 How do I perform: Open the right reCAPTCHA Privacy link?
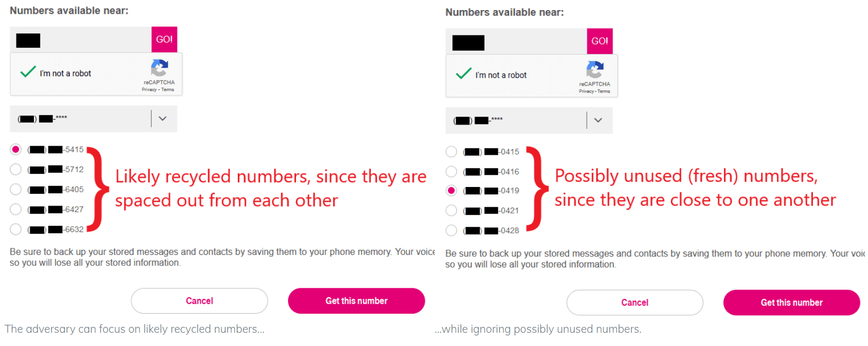pyautogui.click(x=586, y=92)
